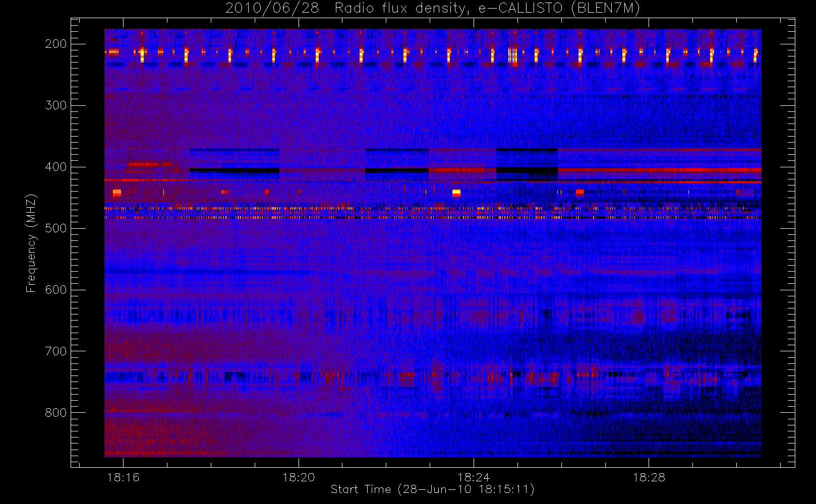Click the 500 frequency tick label
Screen dimensions: 816x504
(56, 228)
